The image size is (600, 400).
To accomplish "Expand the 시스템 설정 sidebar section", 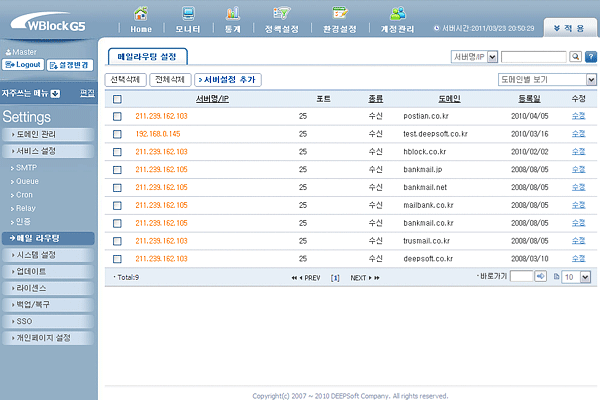I will point(48,255).
